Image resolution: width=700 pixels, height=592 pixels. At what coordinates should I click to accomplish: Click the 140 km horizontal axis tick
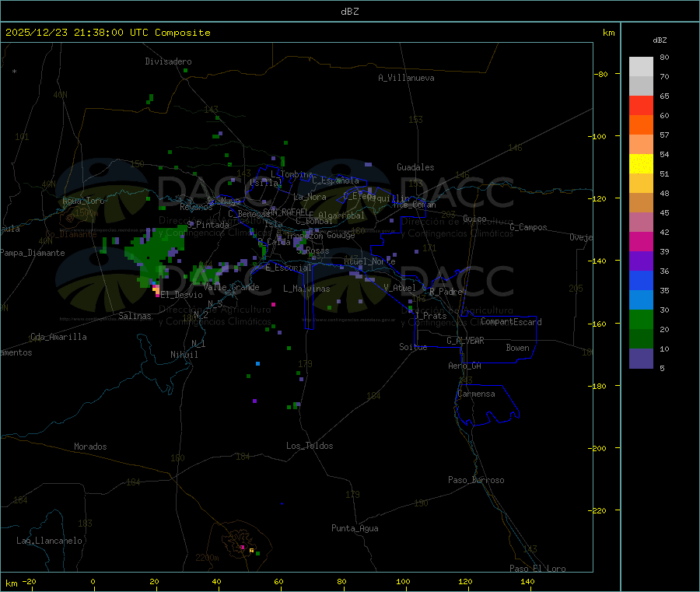[x=527, y=581]
